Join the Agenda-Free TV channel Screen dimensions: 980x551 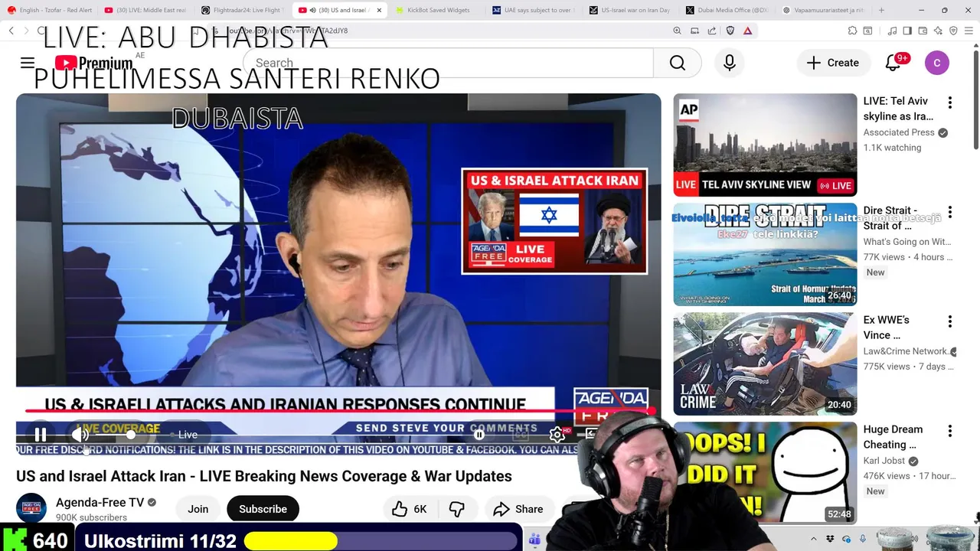(x=198, y=509)
